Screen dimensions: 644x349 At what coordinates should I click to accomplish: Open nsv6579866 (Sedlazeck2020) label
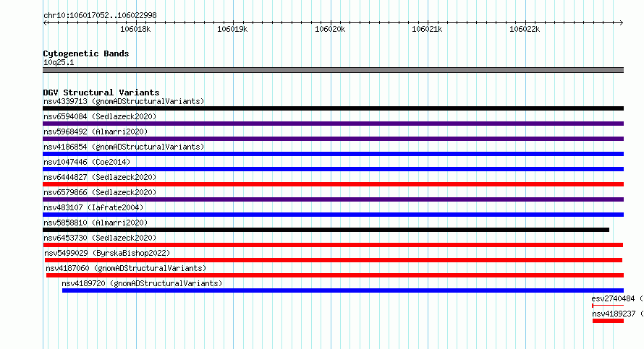pos(100,192)
